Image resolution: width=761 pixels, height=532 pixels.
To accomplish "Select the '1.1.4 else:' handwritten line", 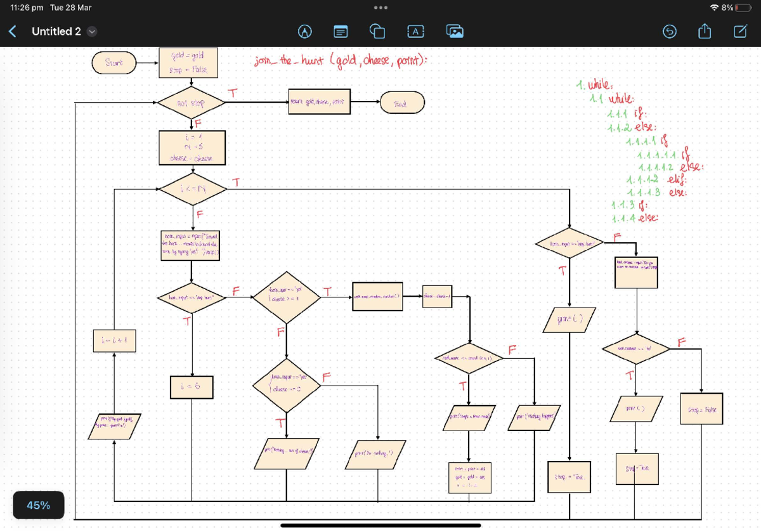I will coord(635,219).
